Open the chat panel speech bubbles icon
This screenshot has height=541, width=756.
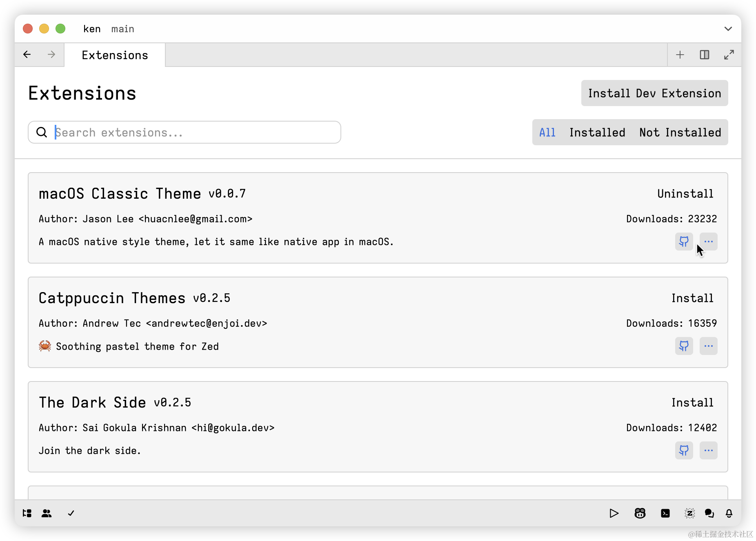[x=709, y=513]
